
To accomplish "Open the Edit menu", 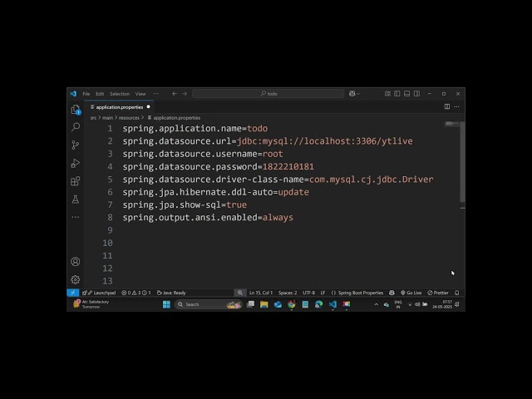I will (x=100, y=94).
